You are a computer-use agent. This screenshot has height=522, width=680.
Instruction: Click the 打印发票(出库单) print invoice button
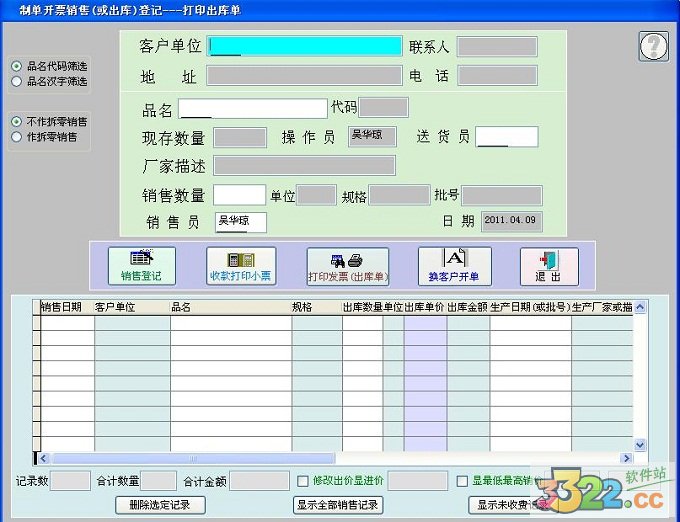[x=348, y=267]
